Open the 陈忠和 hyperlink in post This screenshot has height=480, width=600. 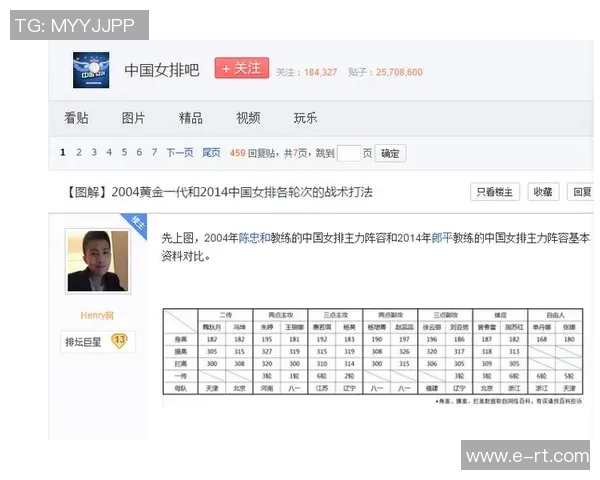(x=254, y=239)
